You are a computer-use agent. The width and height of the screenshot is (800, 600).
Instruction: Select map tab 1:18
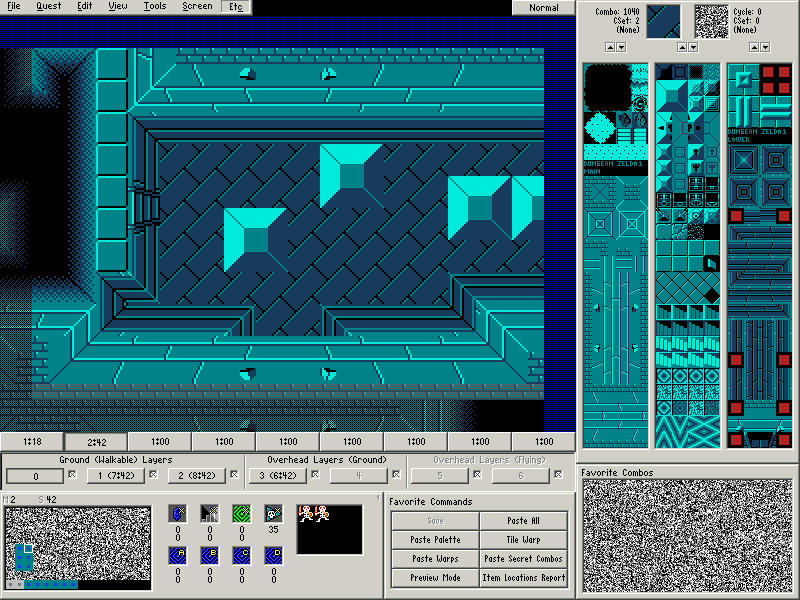coord(32,441)
